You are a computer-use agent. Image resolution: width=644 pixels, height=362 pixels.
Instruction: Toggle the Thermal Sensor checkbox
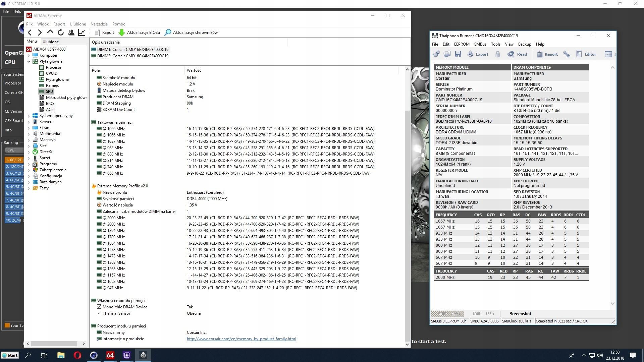coord(99,313)
